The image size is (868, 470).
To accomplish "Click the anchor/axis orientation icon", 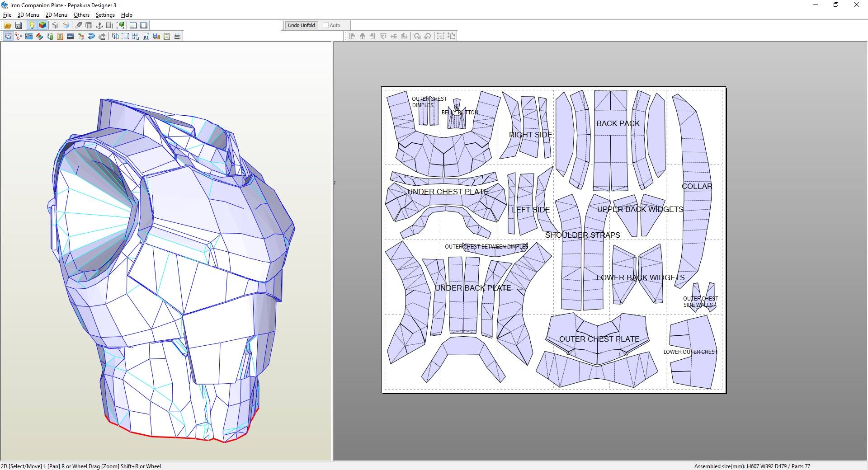I will click(x=99, y=25).
